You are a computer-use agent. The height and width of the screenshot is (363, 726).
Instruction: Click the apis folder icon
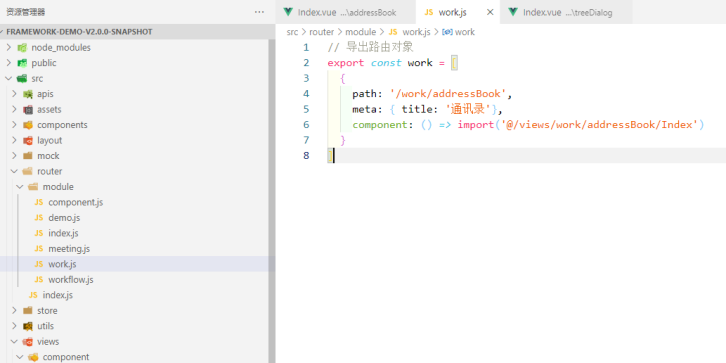(x=28, y=94)
